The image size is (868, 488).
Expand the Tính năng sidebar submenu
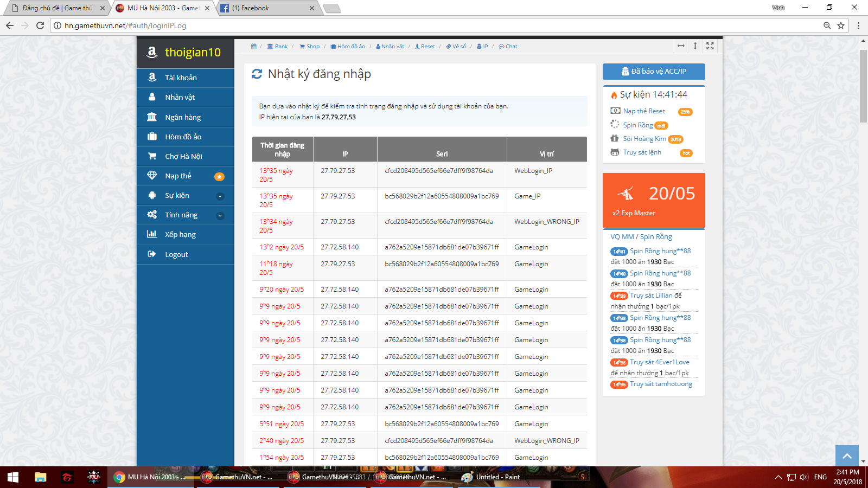[220, 215]
